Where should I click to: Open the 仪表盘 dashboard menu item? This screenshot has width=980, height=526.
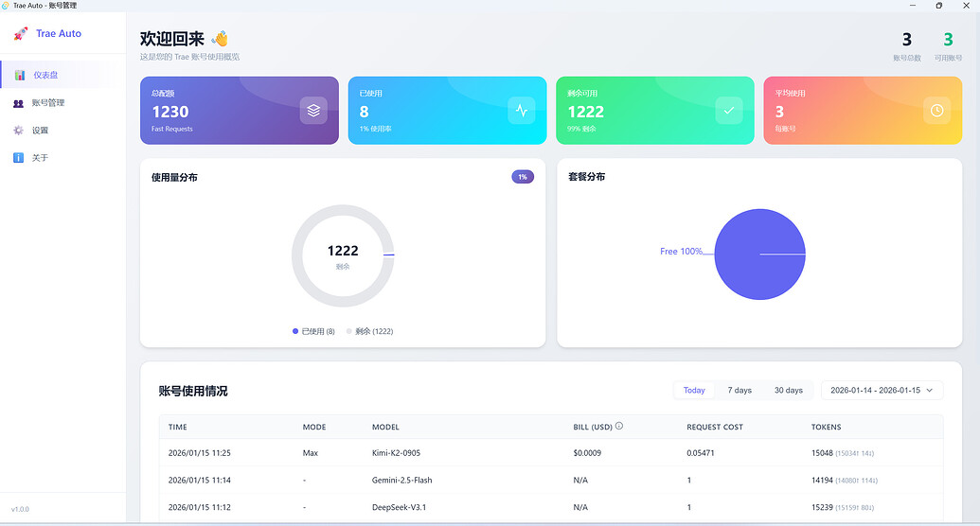coord(62,75)
